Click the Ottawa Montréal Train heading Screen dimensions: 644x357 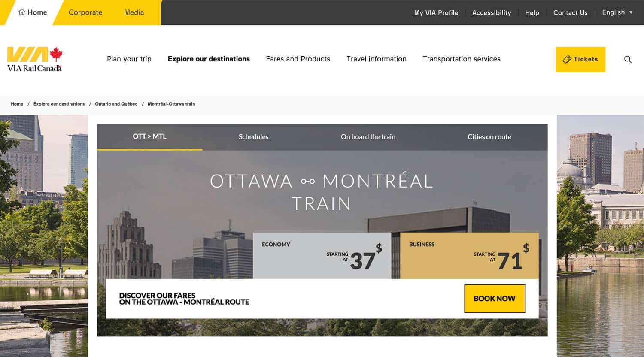click(x=322, y=192)
